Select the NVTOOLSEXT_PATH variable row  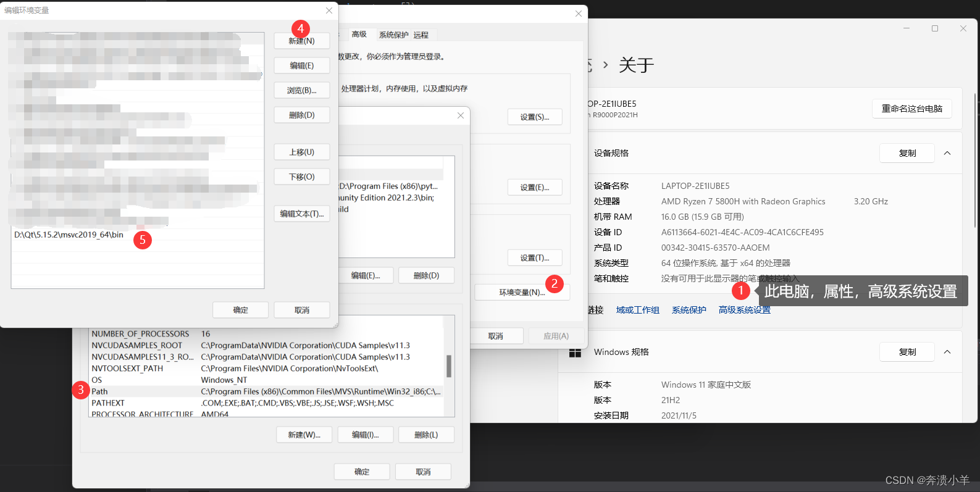click(x=267, y=369)
